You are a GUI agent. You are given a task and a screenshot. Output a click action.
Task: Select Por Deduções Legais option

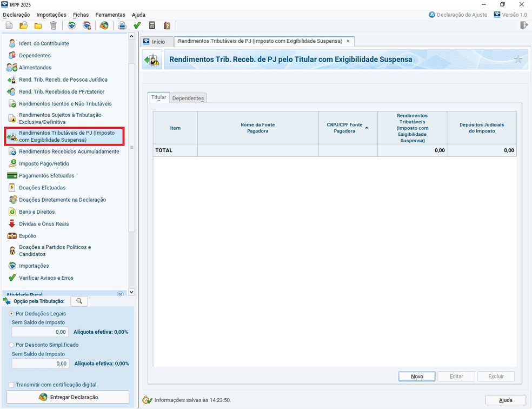tap(12, 314)
